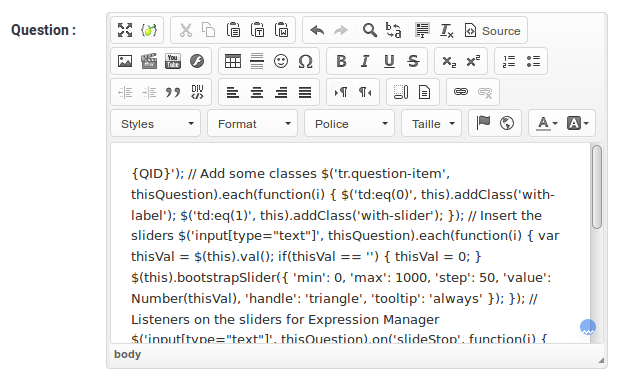
Task: Undo the last action
Action: tap(317, 30)
